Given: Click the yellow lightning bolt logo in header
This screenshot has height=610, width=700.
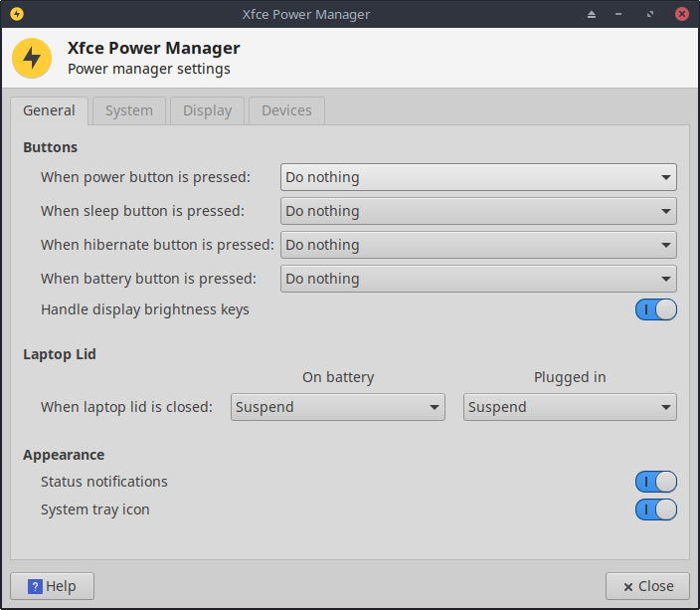Looking at the screenshot, I should tap(32, 58).
